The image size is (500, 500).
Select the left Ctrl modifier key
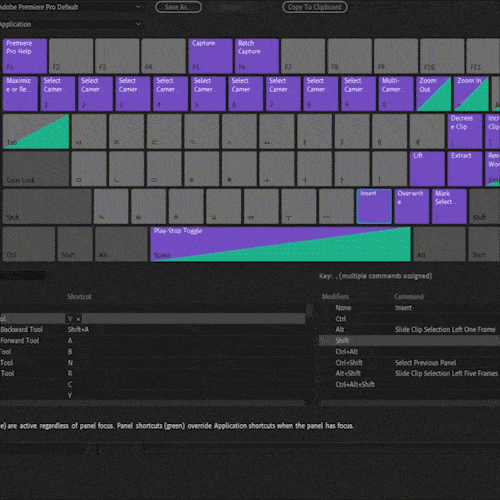[x=29, y=244]
